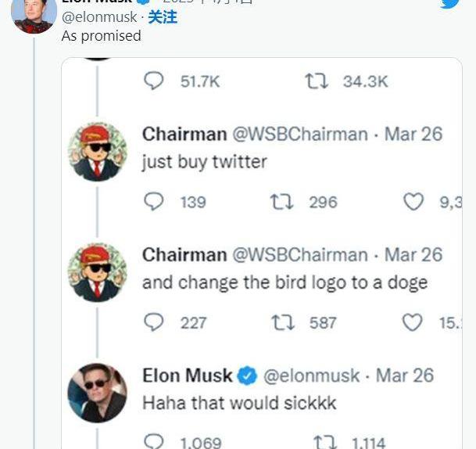Click Chairman name on the doge tweet

(x=184, y=255)
